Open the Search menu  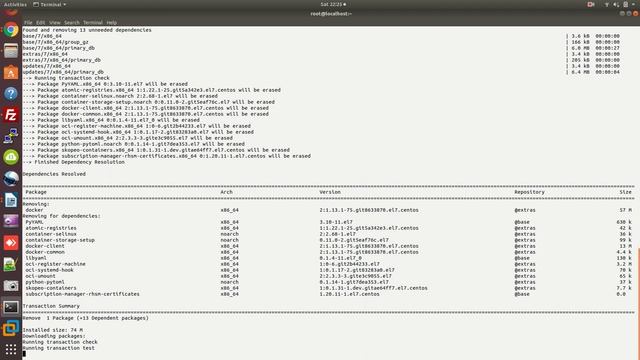[72, 22]
